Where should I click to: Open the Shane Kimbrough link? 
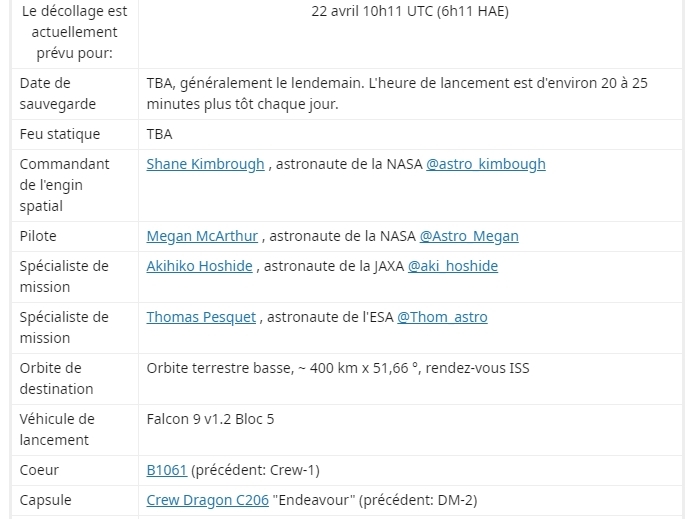tap(205, 164)
